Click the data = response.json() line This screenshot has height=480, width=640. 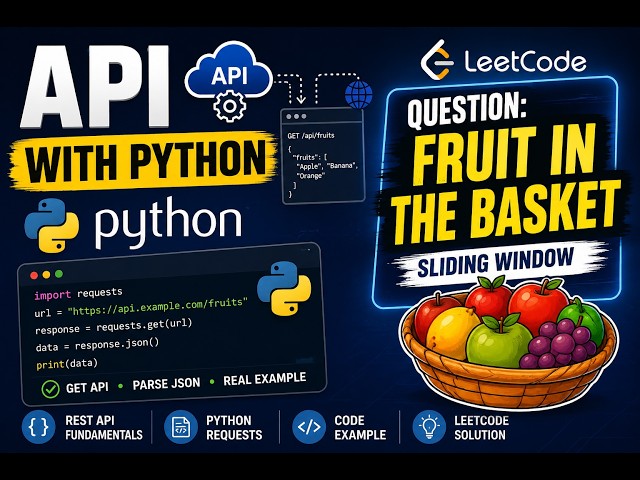pos(97,345)
